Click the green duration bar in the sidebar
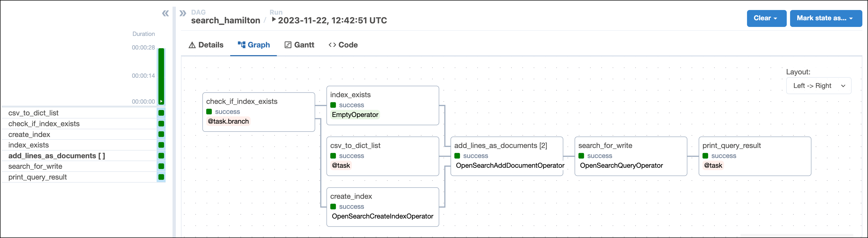This screenshot has width=868, height=238. [x=161, y=76]
